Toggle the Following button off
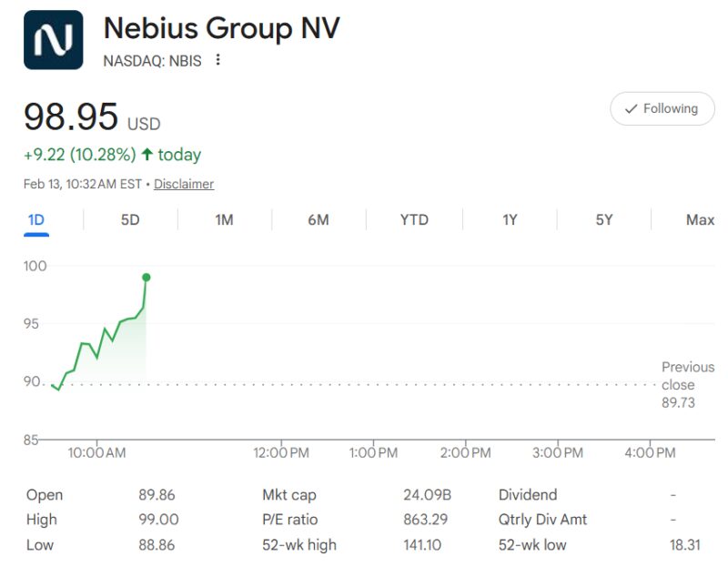 point(662,109)
